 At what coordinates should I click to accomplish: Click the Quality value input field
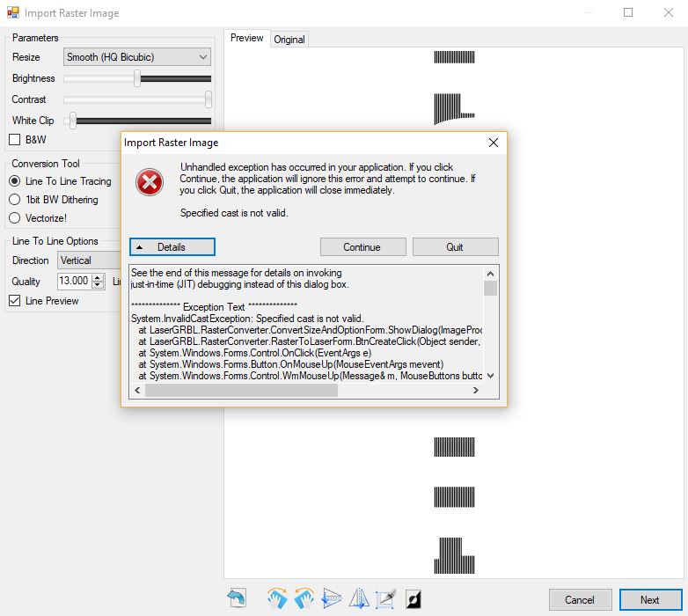pos(75,281)
